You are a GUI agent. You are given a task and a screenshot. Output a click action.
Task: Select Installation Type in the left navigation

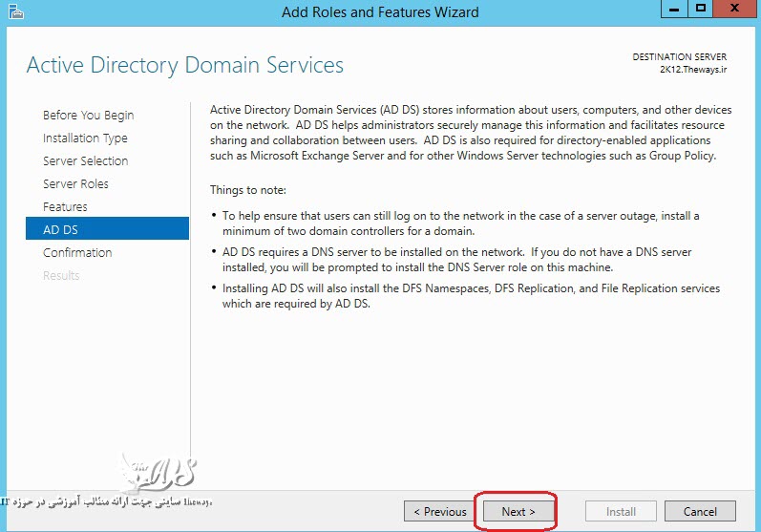click(85, 138)
